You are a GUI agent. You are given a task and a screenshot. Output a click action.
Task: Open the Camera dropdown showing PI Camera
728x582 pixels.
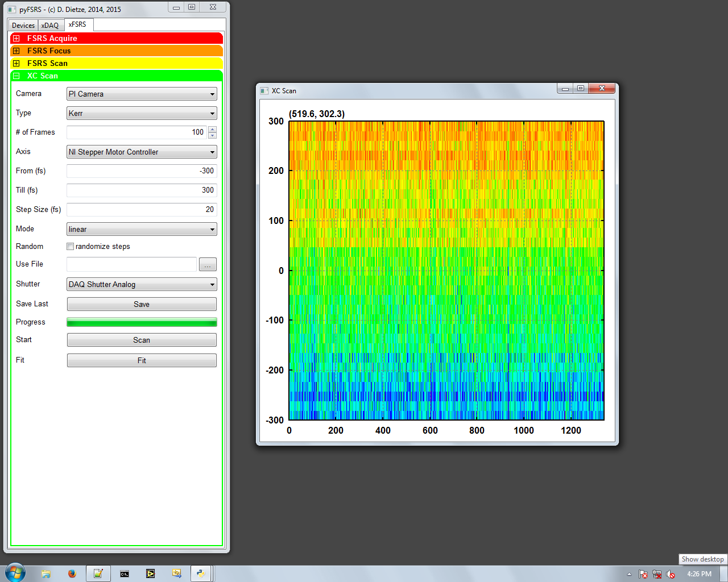(x=142, y=94)
